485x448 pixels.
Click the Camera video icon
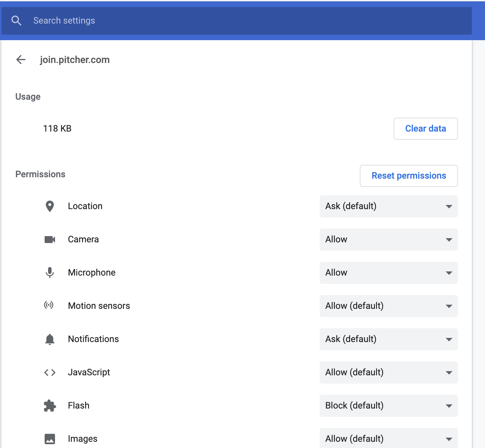[x=50, y=240]
